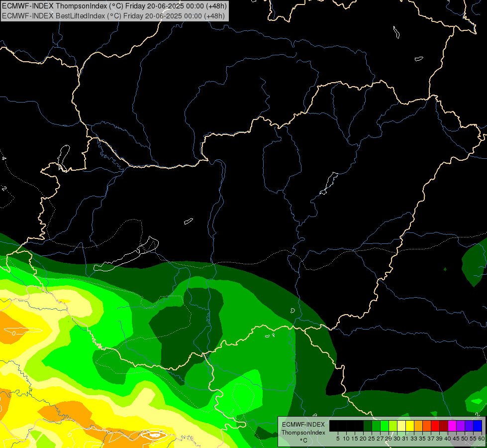Screen dimensions: 487x448
Task: Pick the orange 33–35 legend swatch
Action: [x=418, y=426]
